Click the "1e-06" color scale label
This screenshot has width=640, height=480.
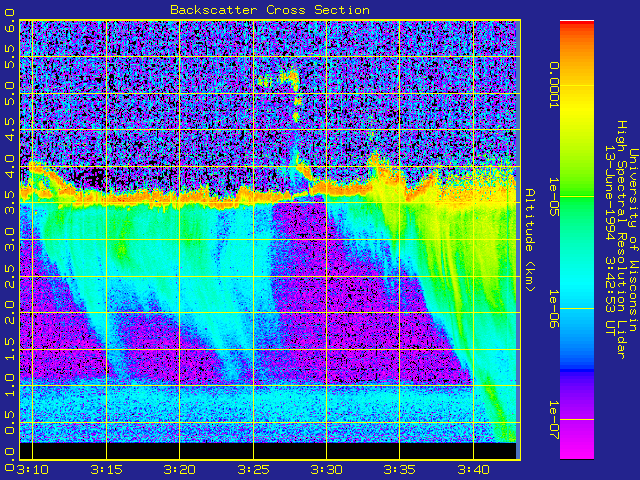pyautogui.click(x=553, y=309)
